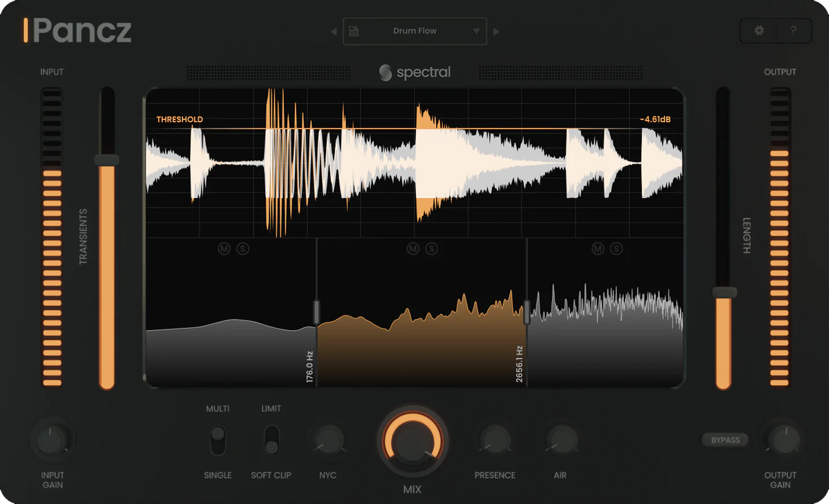Click the Length slider handle
829x504 pixels.
tap(724, 293)
